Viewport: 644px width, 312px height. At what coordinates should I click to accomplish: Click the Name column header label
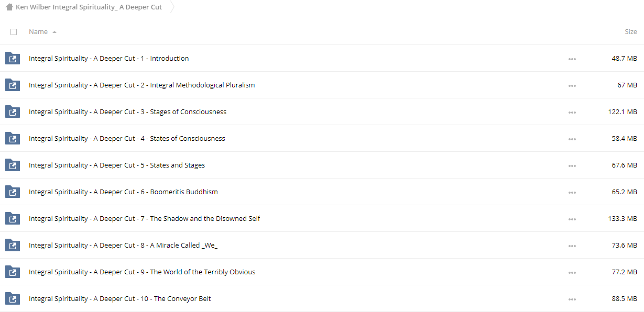(38, 32)
